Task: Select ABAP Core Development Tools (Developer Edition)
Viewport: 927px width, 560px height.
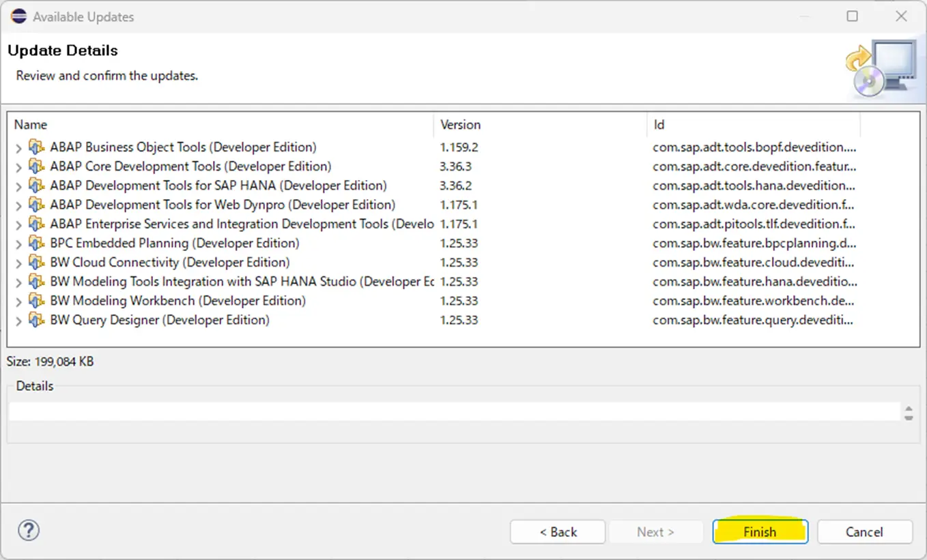Action: pos(190,166)
